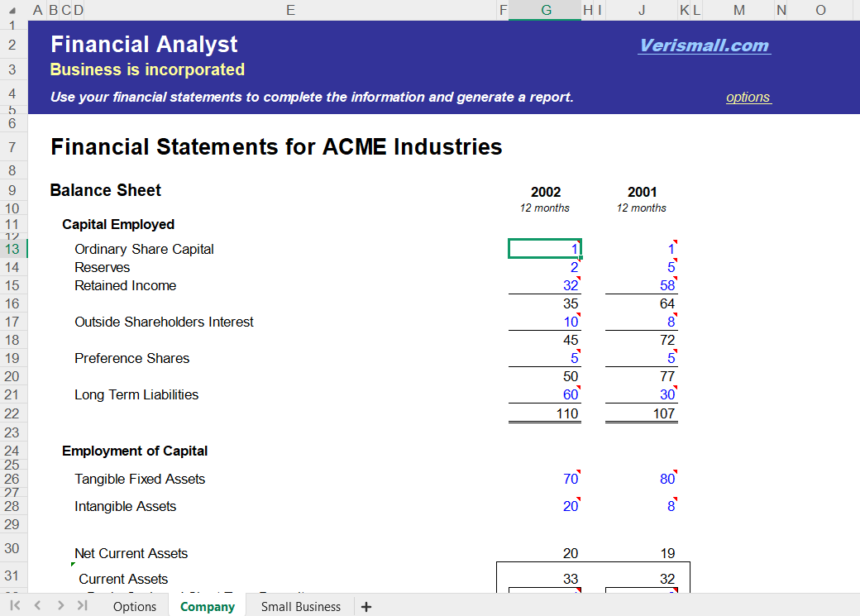This screenshot has height=616, width=860.
Task: Select column G by clicking its header
Action: coord(546,10)
